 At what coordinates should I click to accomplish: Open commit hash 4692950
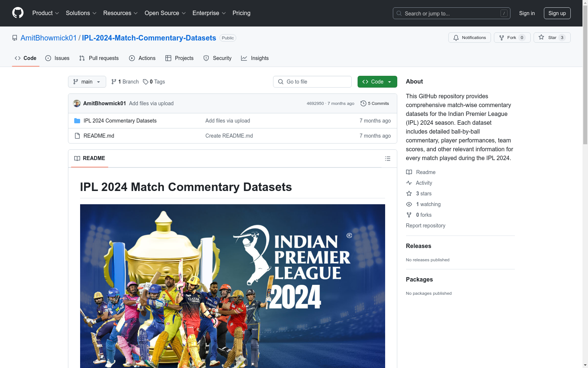click(x=315, y=103)
